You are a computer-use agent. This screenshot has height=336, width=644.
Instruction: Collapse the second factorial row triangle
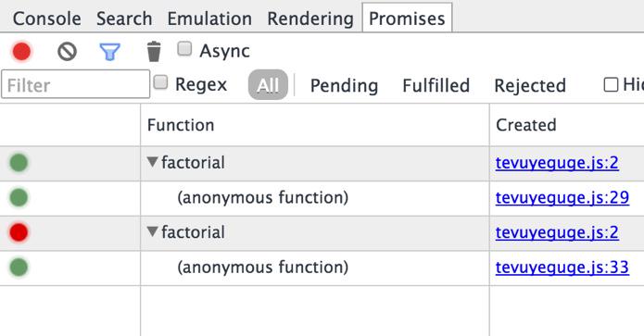[x=152, y=231]
